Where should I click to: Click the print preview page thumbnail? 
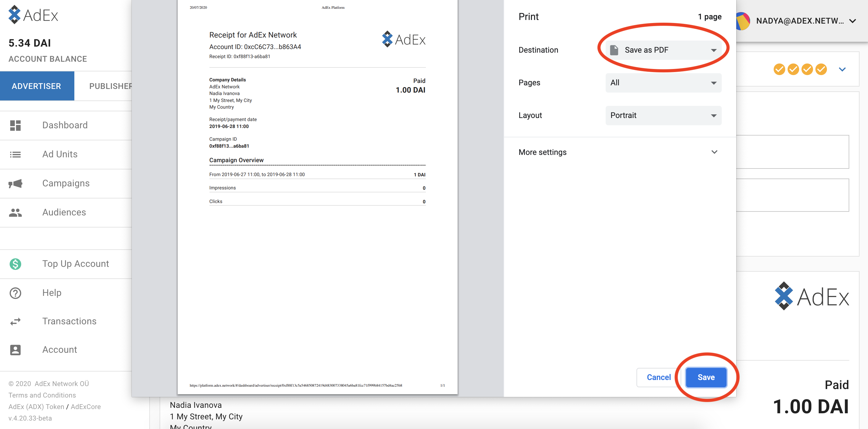(x=317, y=197)
